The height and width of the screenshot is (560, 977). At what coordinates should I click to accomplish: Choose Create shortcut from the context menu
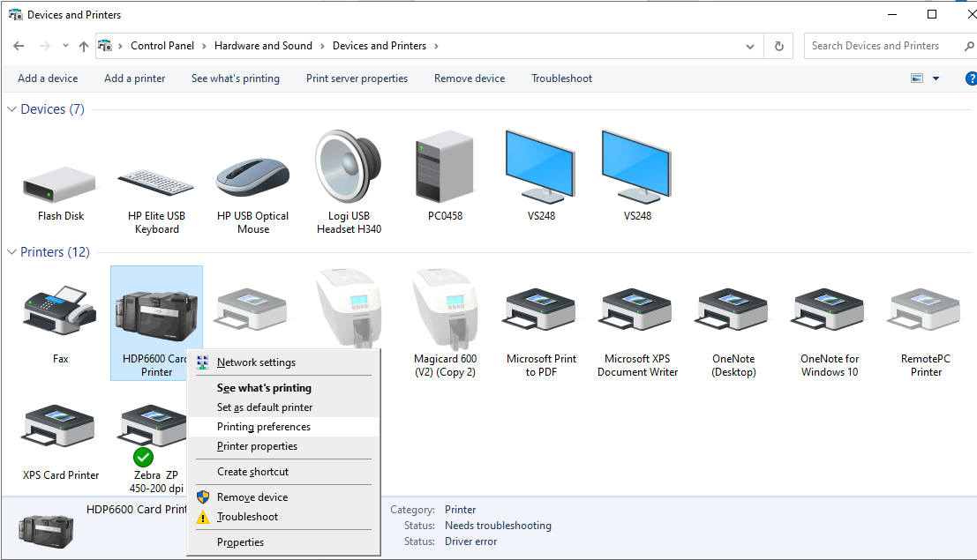click(283, 472)
